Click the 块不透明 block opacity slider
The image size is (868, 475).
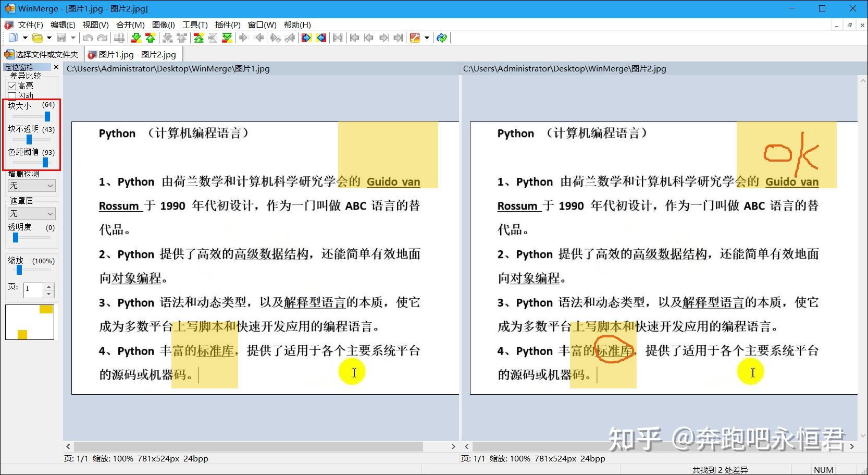(31, 139)
